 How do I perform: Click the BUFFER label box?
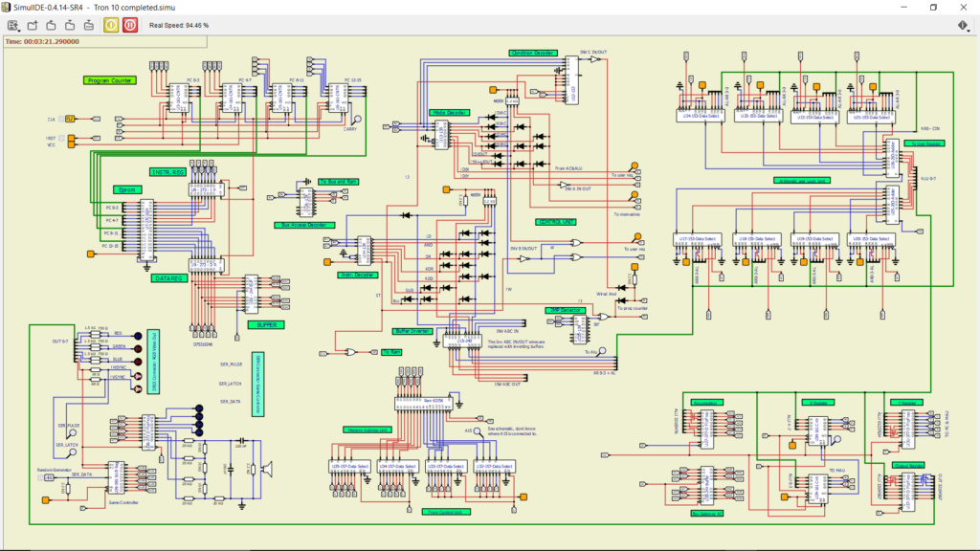point(266,325)
